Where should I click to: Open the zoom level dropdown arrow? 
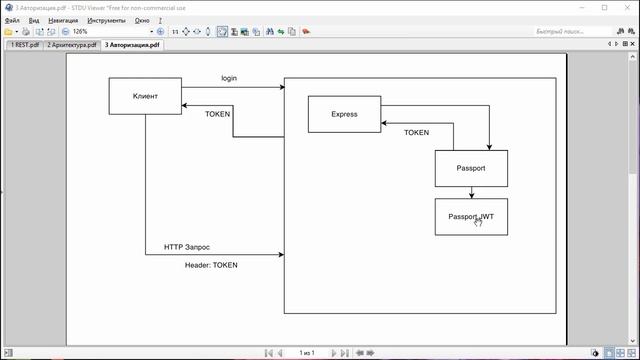[151, 31]
